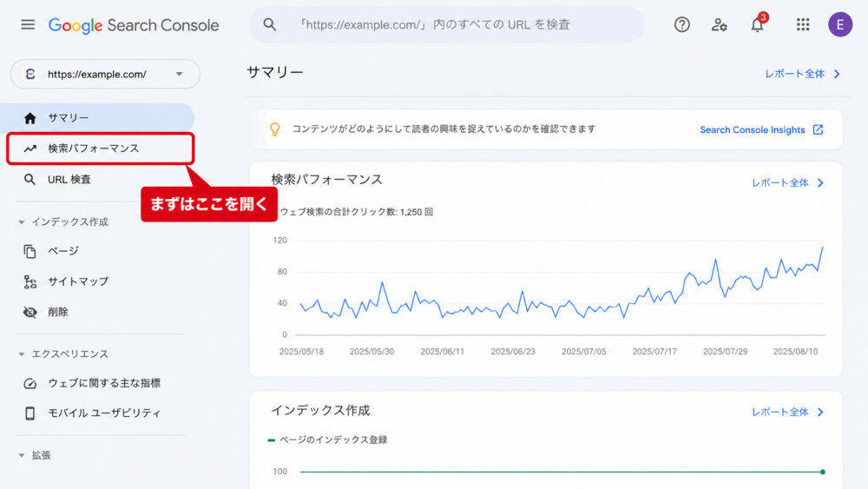Open the Google apps grid
The height and width of the screenshot is (489, 868).
click(803, 25)
